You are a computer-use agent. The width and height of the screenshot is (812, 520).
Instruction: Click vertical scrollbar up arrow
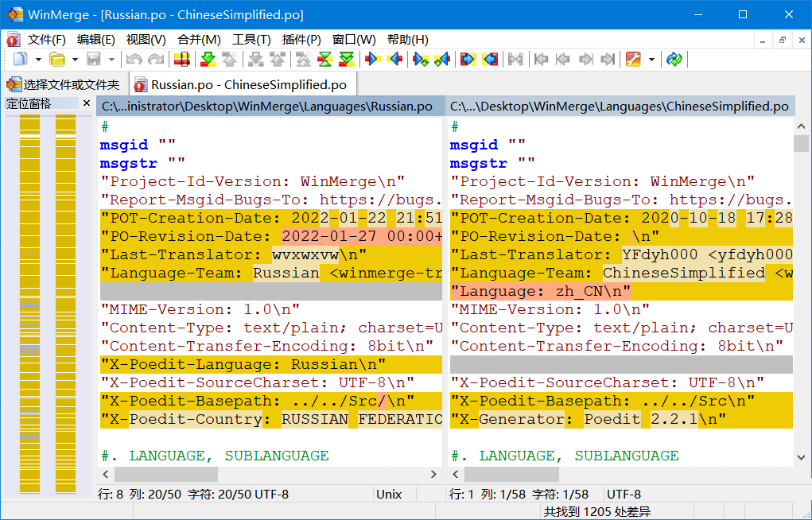(801, 126)
